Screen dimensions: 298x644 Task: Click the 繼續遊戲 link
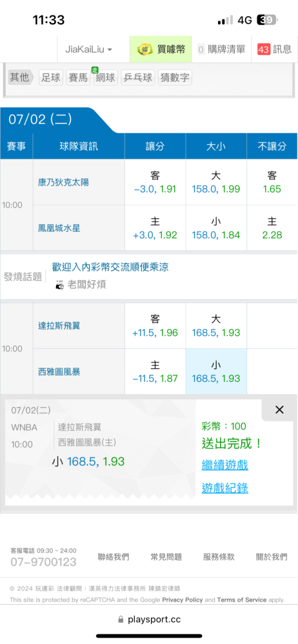(225, 466)
